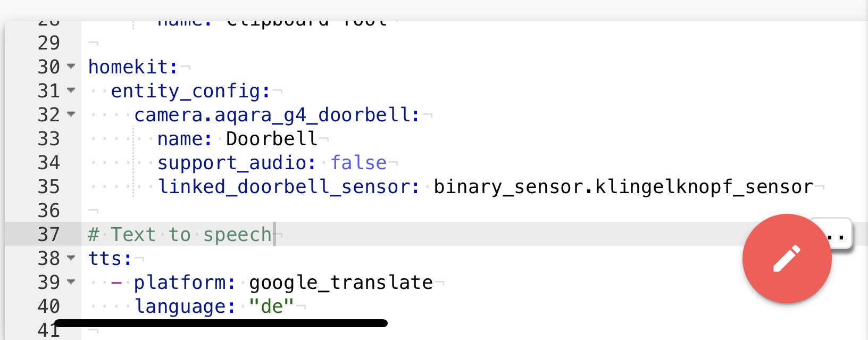
Task: Place cursor on google_translate text
Action: pyautogui.click(x=341, y=283)
